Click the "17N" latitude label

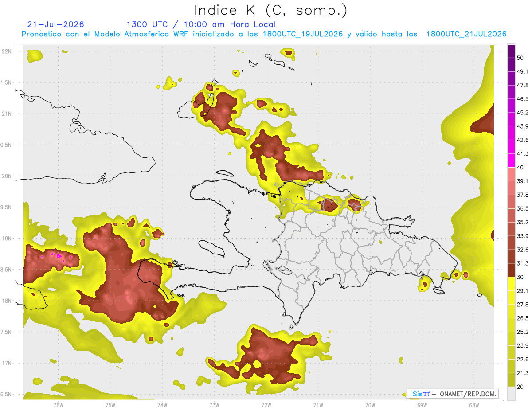click(x=7, y=363)
